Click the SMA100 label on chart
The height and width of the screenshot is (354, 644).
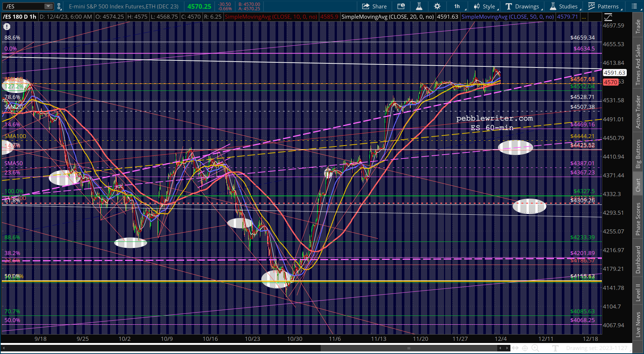15,136
